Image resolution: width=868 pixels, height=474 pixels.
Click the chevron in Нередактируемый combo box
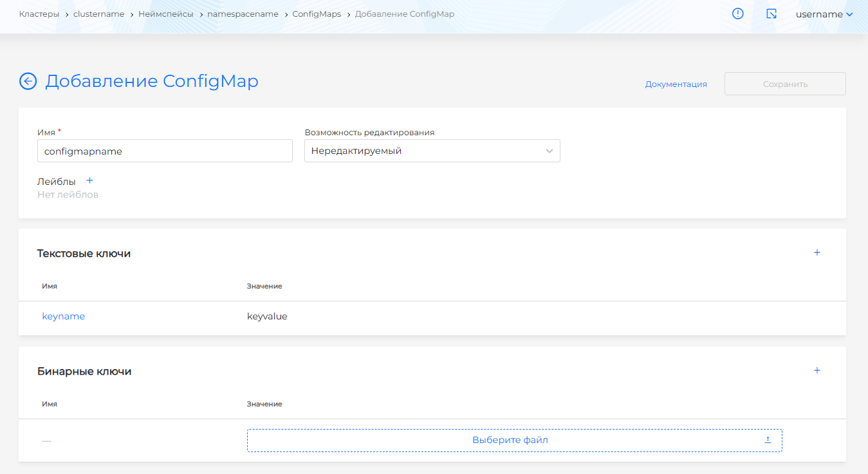549,151
